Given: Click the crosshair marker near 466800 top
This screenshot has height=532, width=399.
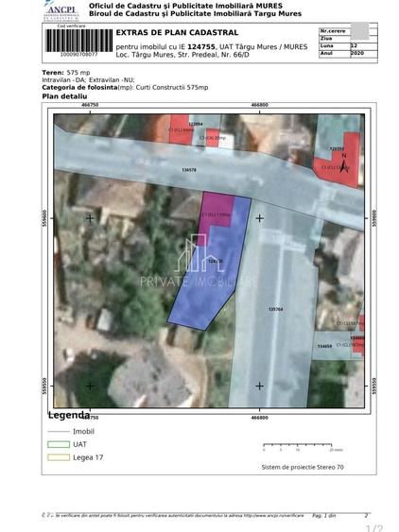Looking at the screenshot, I should [260, 218].
